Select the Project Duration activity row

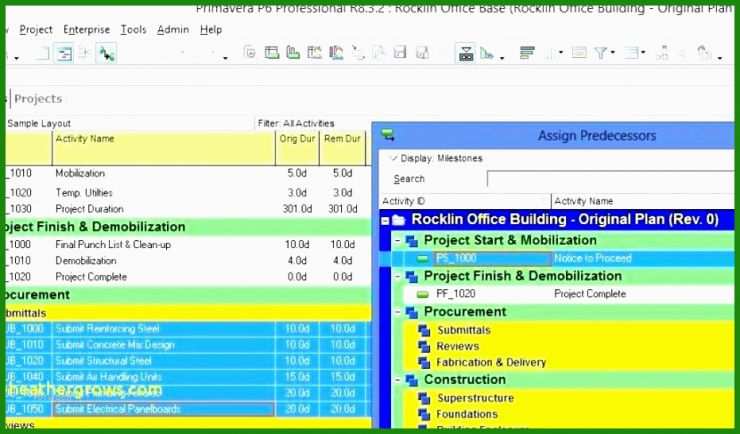[x=188, y=209]
